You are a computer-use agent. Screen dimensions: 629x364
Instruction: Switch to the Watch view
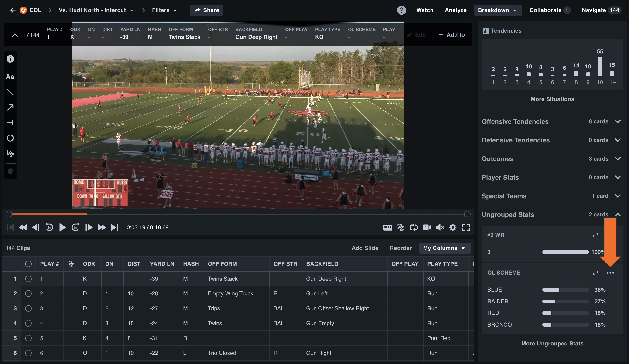point(425,10)
